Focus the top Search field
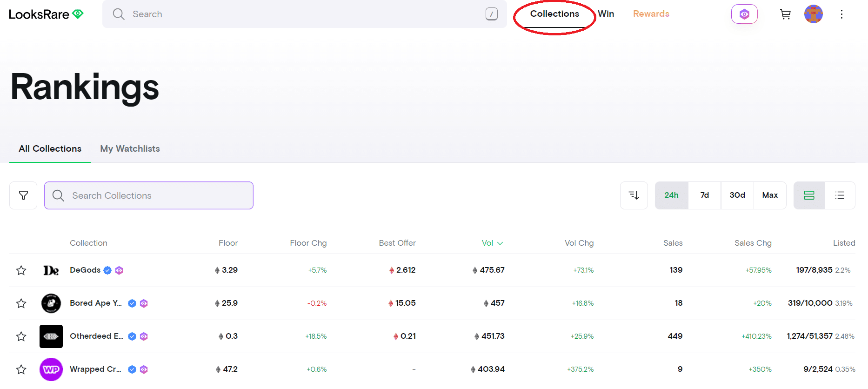Image resolution: width=868 pixels, height=389 pixels. coord(304,14)
